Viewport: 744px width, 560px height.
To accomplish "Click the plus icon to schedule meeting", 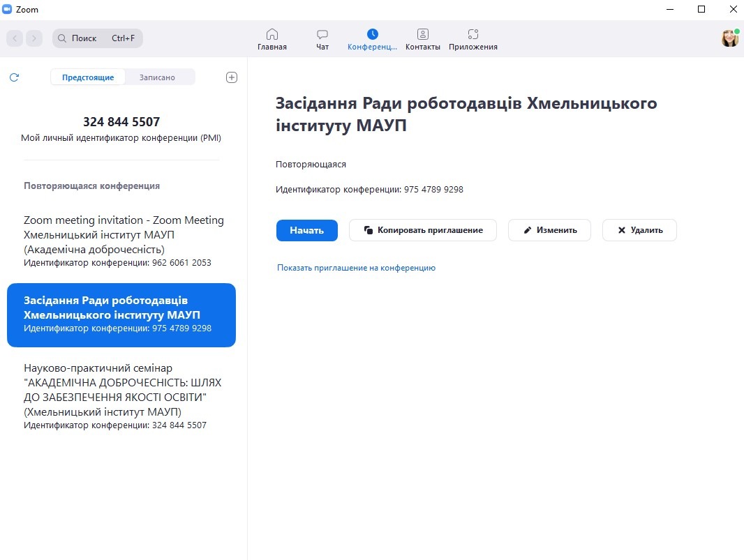I will click(232, 77).
